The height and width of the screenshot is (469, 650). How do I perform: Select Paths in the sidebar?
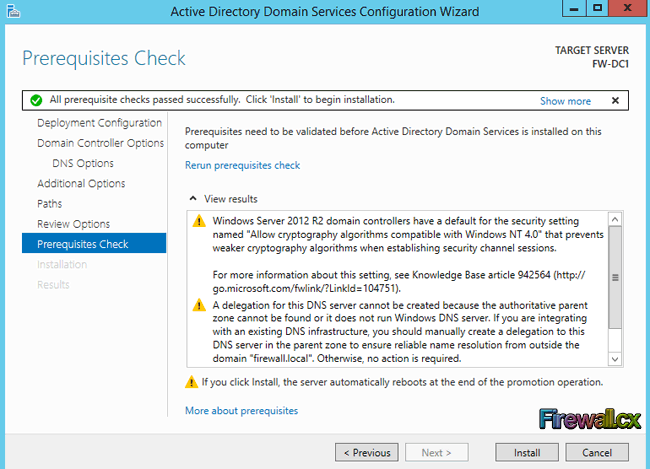point(50,204)
